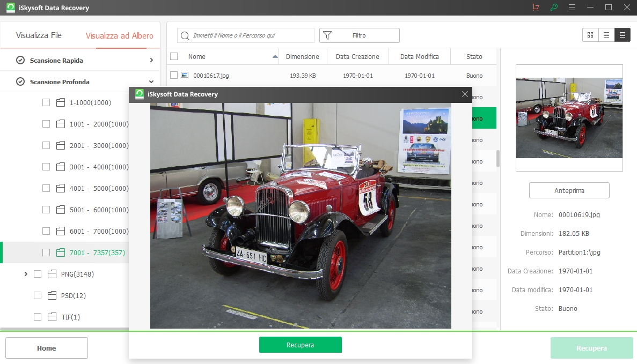Open the Filtro button
Viewport: 637px width, 364px height.
(x=360, y=35)
